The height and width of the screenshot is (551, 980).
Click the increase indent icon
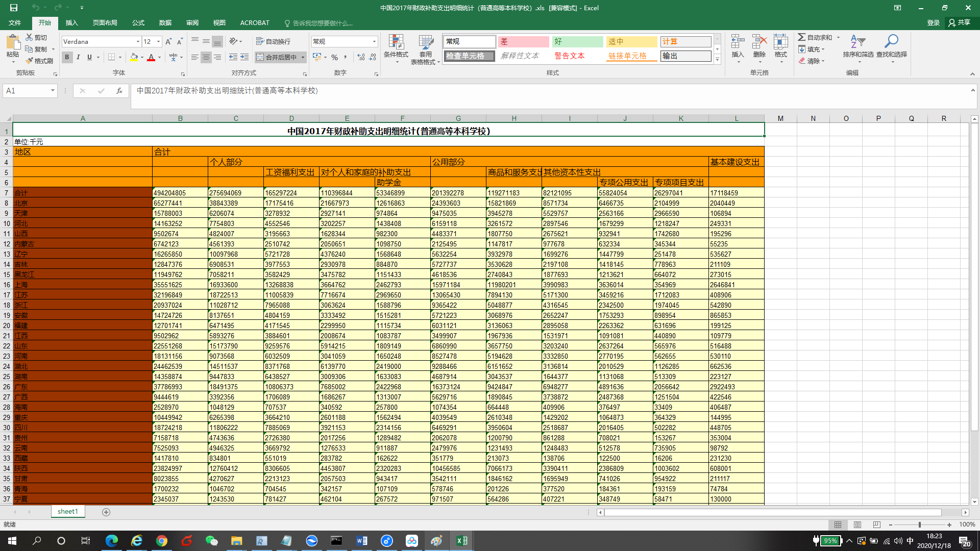pyautogui.click(x=244, y=57)
